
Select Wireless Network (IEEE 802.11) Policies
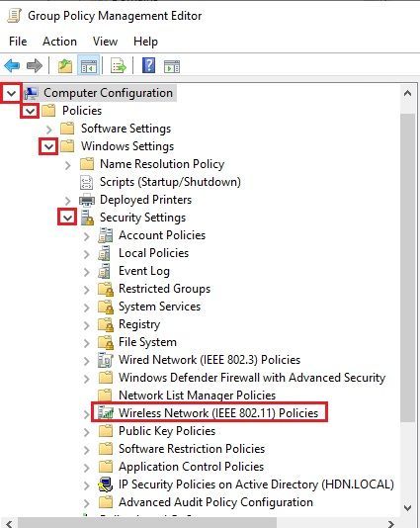(x=218, y=413)
